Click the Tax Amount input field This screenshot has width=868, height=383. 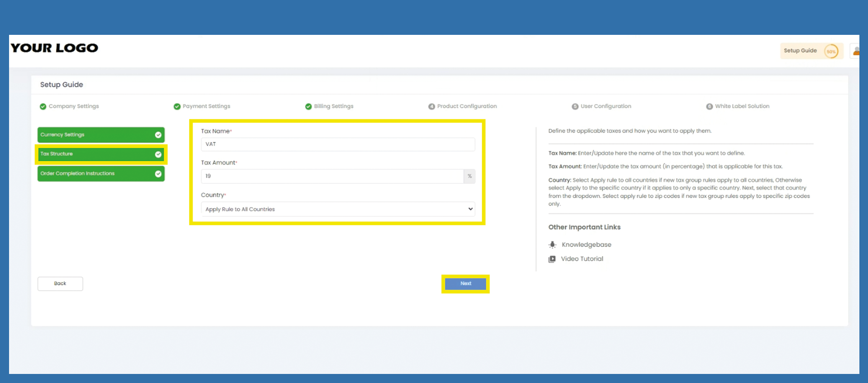(x=332, y=176)
